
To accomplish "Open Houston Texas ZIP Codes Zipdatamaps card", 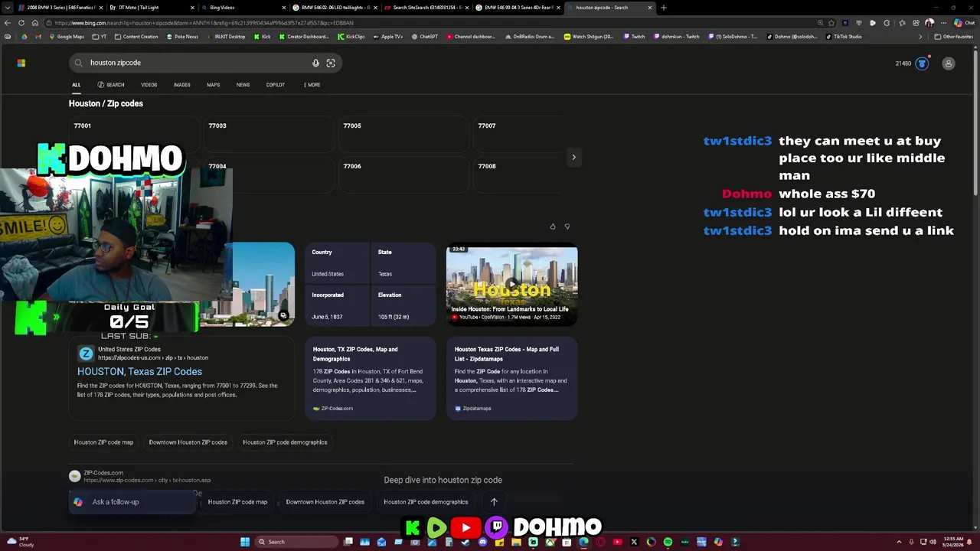I will (511, 378).
